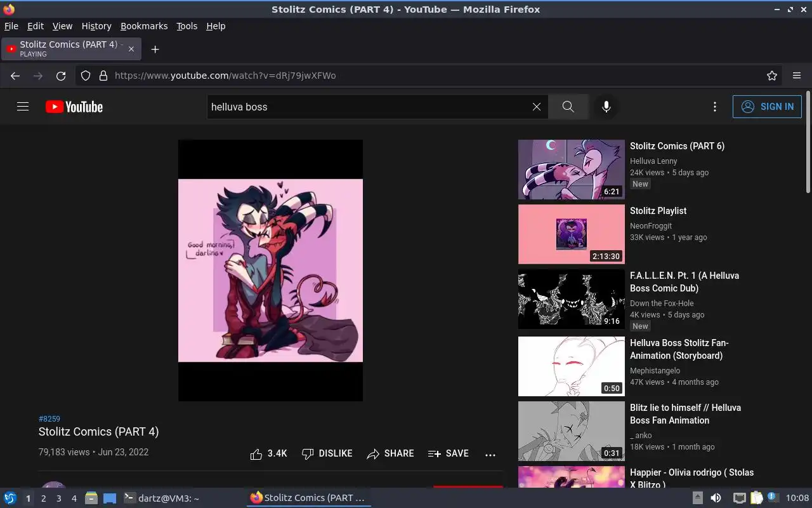This screenshot has width=812, height=508.
Task: Open the clipboard tray icon
Action: click(x=756, y=498)
